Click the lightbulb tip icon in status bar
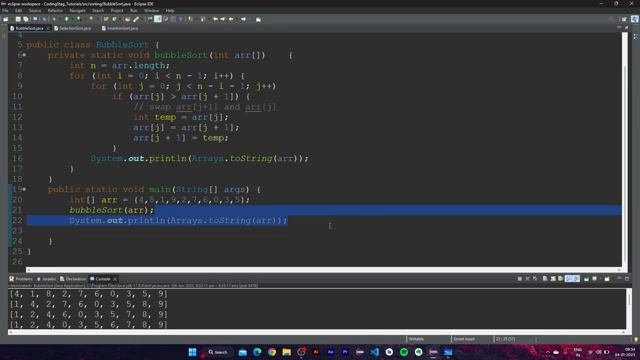The height and width of the screenshot is (360, 640). (x=636, y=339)
